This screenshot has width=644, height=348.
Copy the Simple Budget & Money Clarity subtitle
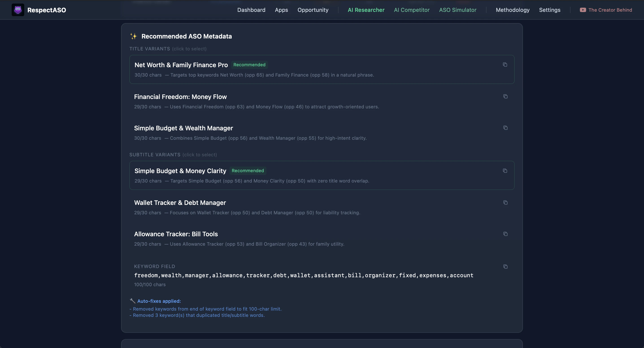click(x=505, y=171)
